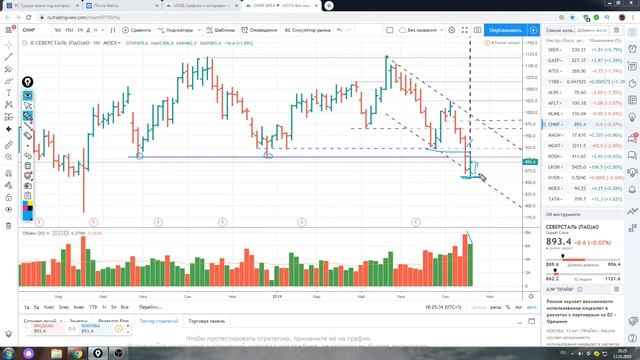Open the chart timeframe dropdown arrow
640x360 pixels.
point(102,30)
